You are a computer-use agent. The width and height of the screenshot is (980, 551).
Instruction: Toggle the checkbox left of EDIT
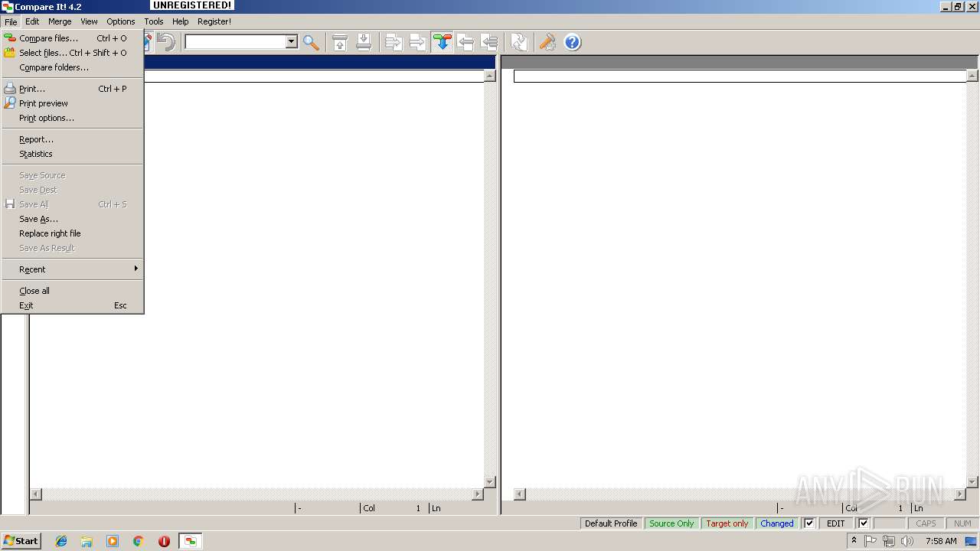coord(809,523)
